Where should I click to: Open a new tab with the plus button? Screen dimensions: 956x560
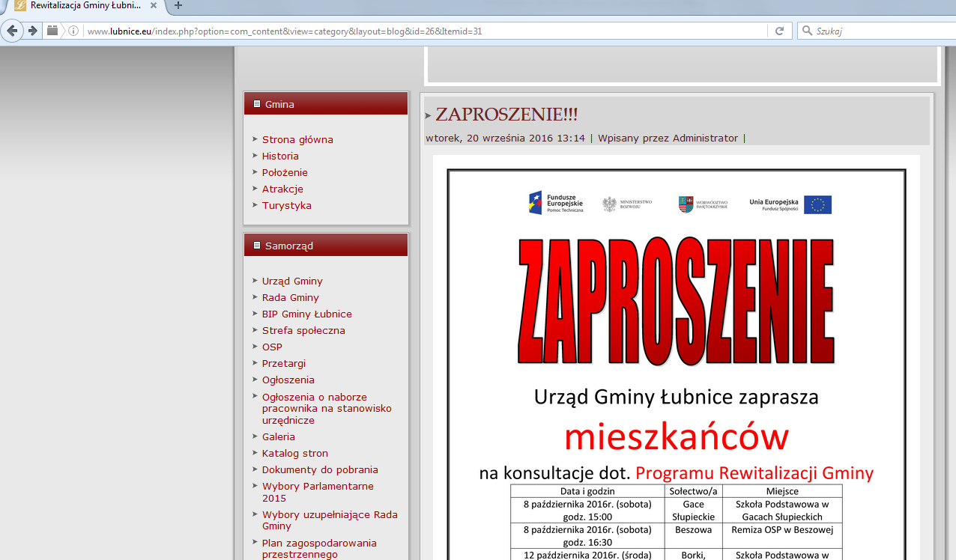point(178,5)
